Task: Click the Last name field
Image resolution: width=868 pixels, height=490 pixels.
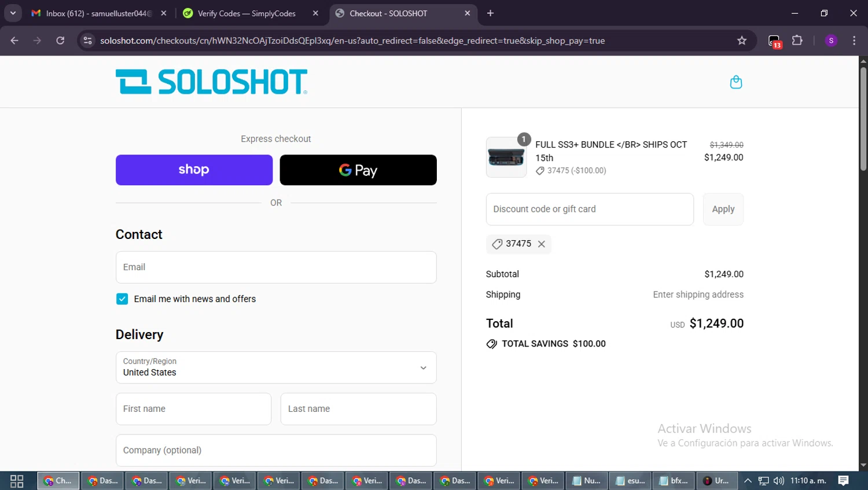Action: (x=358, y=409)
